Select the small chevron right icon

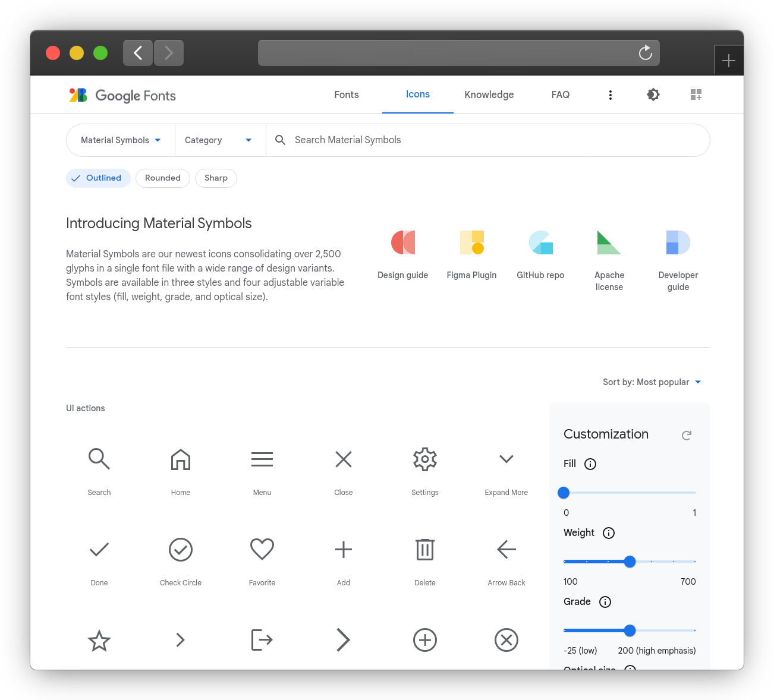pyautogui.click(x=181, y=640)
